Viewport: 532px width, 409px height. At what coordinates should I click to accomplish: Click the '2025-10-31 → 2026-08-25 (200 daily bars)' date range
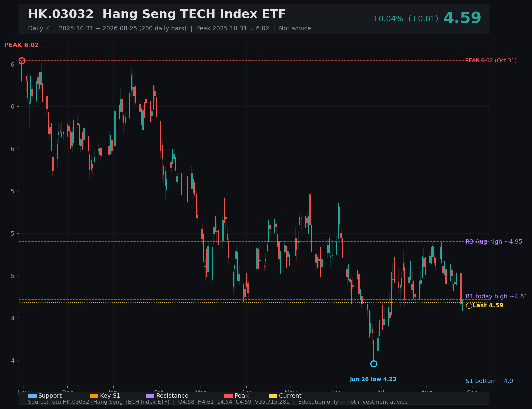[123, 28]
